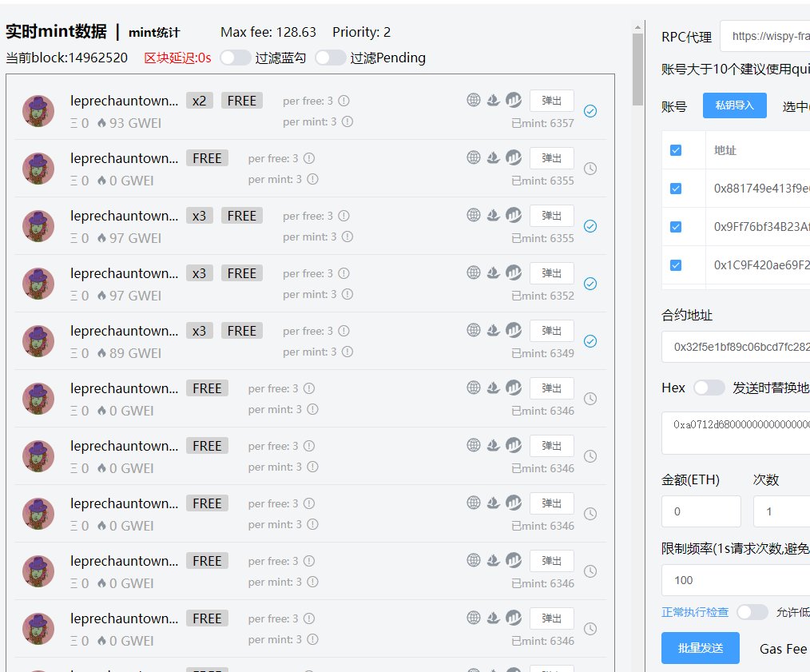Image resolution: width=810 pixels, height=672 pixels.
Task: Open OpenSea icon in x3 mint 6355 row
Action: click(x=494, y=215)
